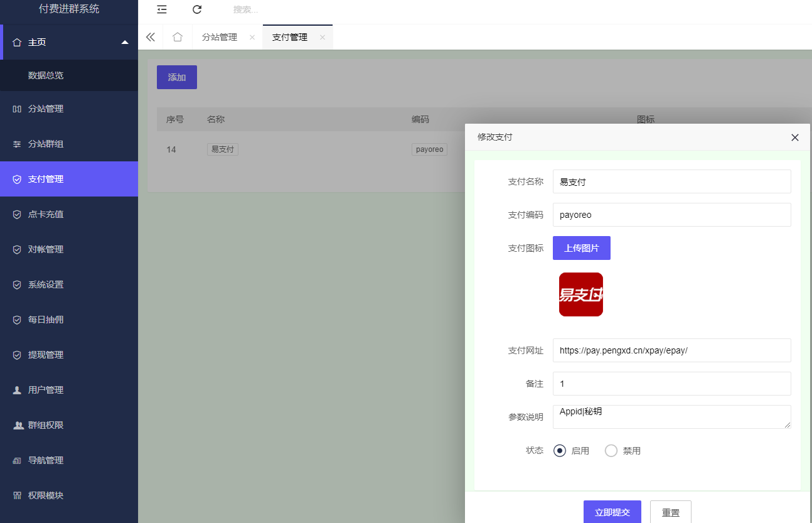Click the 付费进群系统 title
This screenshot has height=523, width=812.
point(69,9)
